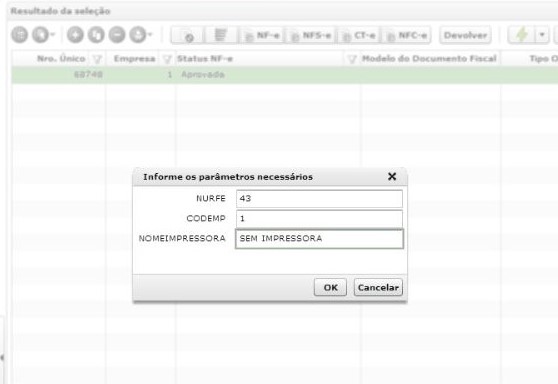Click filter icon before Modelo do Documento Fiscal
The image size is (558, 384).
(352, 59)
